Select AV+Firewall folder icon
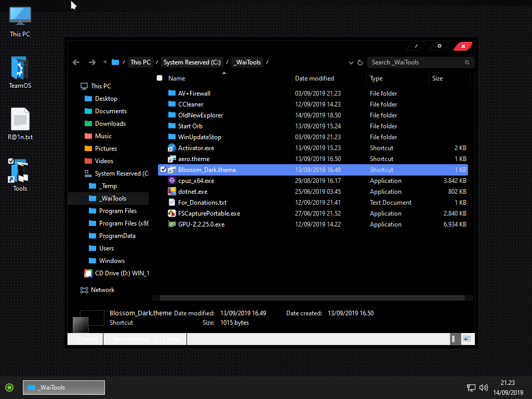 pos(172,93)
